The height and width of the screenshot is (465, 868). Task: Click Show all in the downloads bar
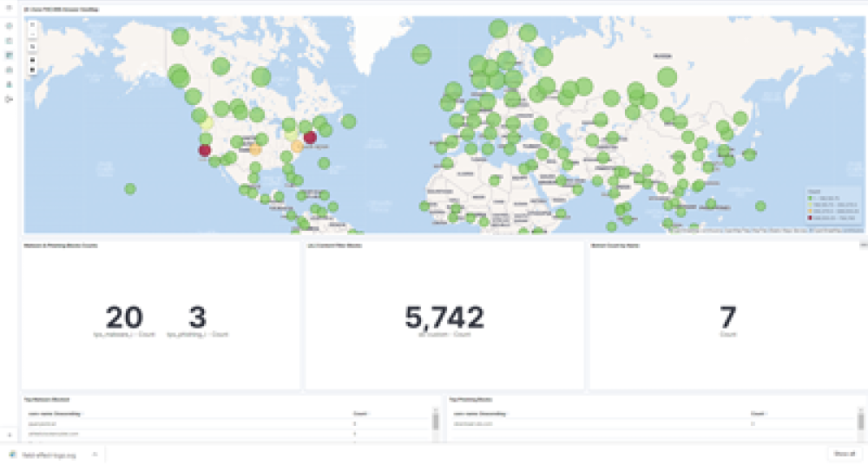pyautogui.click(x=845, y=454)
